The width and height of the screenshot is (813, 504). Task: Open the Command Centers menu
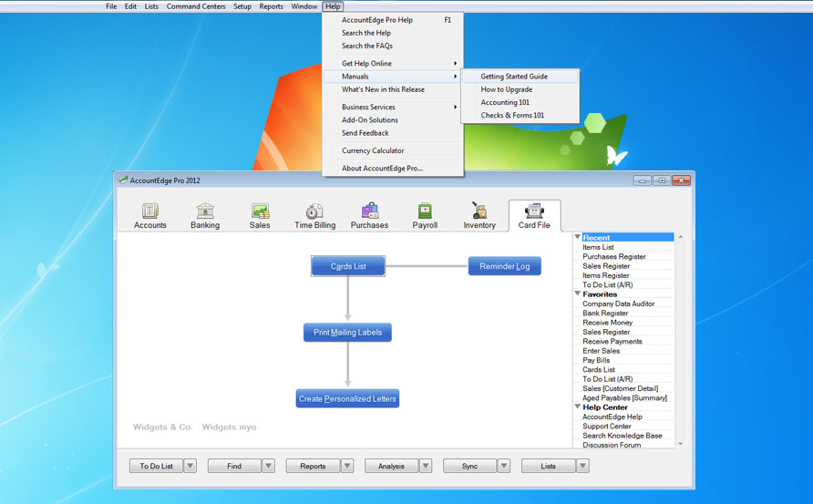click(x=196, y=6)
